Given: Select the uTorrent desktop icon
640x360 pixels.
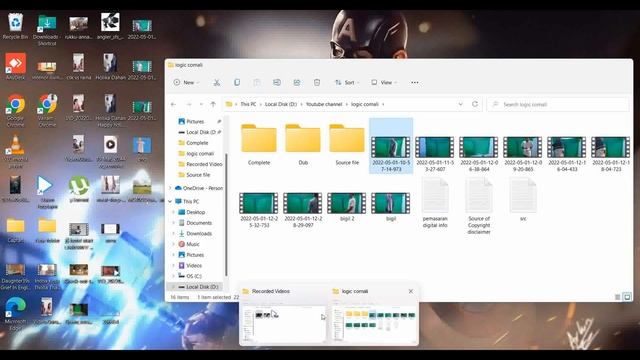Looking at the screenshot, I should pyautogui.click(x=79, y=189).
